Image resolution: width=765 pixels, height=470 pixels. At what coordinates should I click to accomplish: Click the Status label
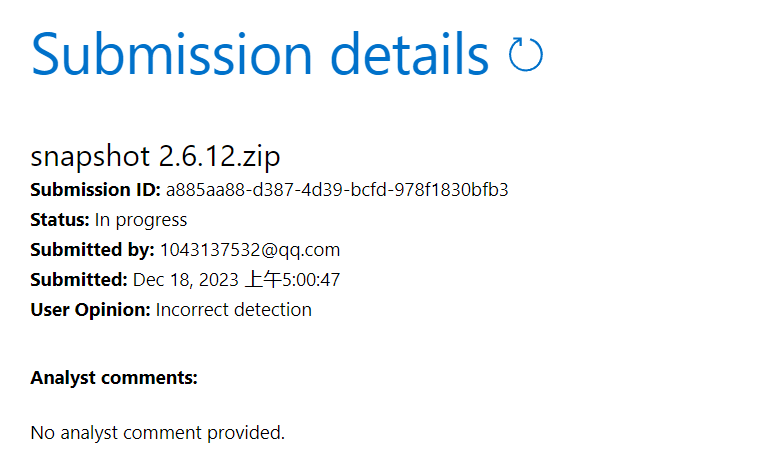pos(60,220)
